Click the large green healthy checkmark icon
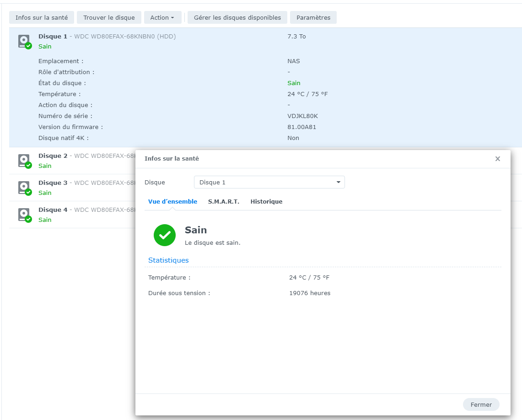 [164, 235]
